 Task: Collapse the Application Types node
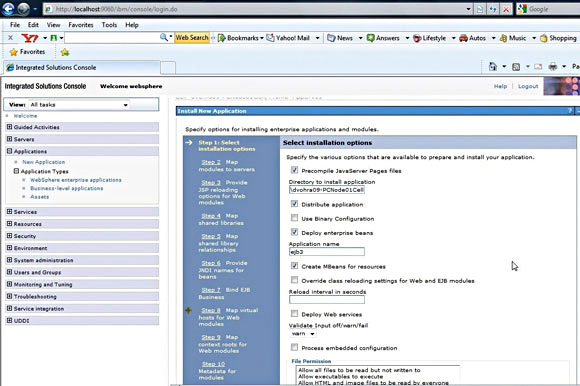pos(16,171)
